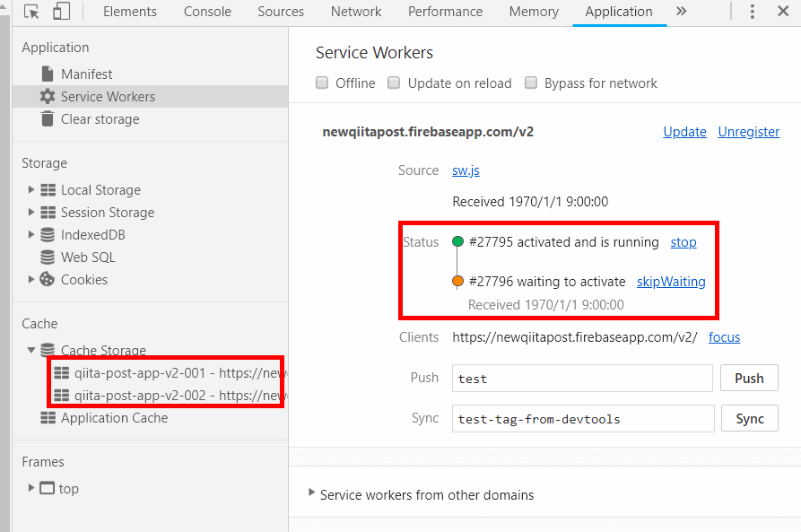This screenshot has width=801, height=532.
Task: Click the Service Workers gear icon
Action: 48,96
